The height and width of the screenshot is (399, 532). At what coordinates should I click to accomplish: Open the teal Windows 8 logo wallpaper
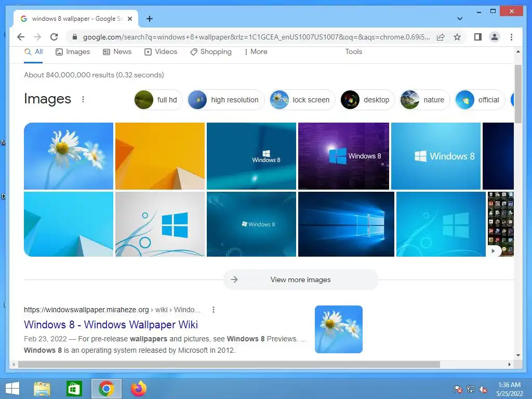click(251, 156)
